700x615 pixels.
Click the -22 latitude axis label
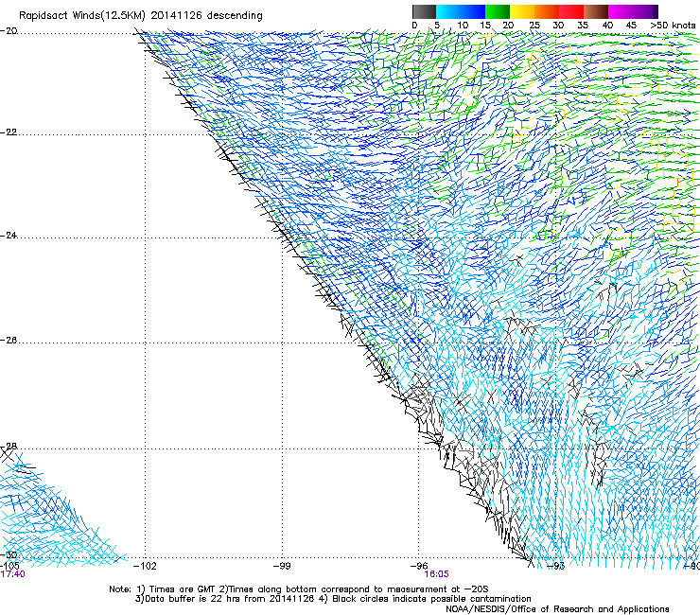(x=9, y=132)
